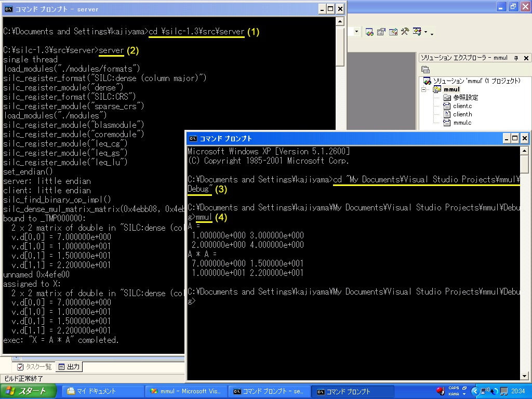
Task: Click the mmul project icon
Action: (x=437, y=89)
